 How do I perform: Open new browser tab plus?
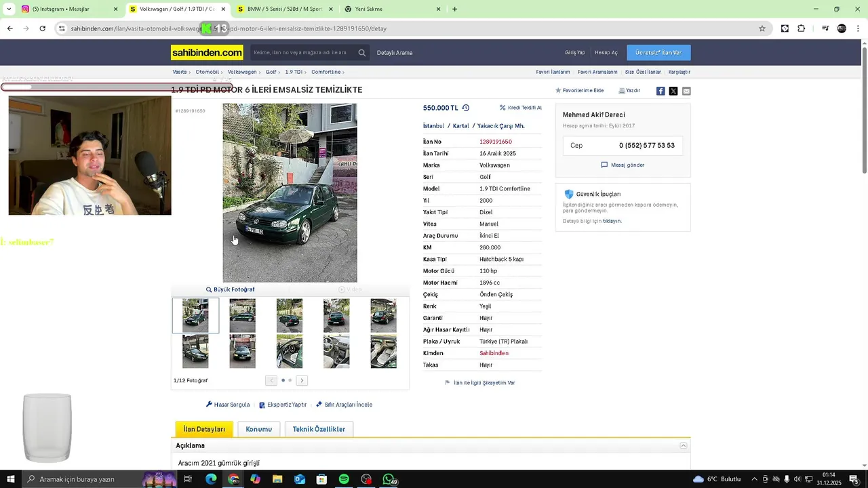coord(454,9)
